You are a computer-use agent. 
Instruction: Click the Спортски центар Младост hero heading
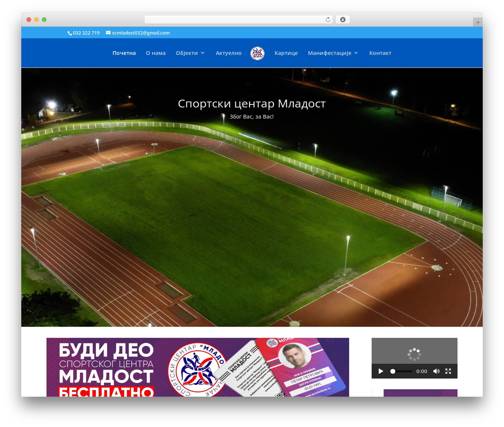tap(252, 104)
